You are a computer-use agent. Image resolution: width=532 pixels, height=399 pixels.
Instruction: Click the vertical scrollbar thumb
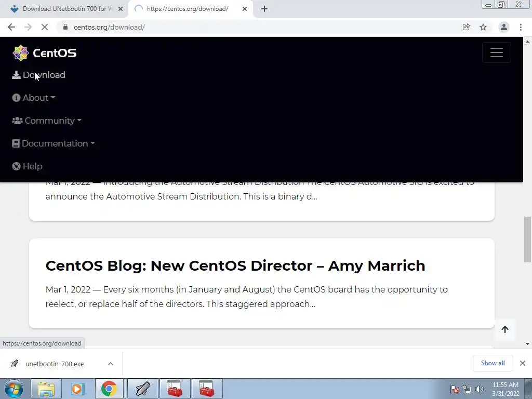(x=527, y=240)
